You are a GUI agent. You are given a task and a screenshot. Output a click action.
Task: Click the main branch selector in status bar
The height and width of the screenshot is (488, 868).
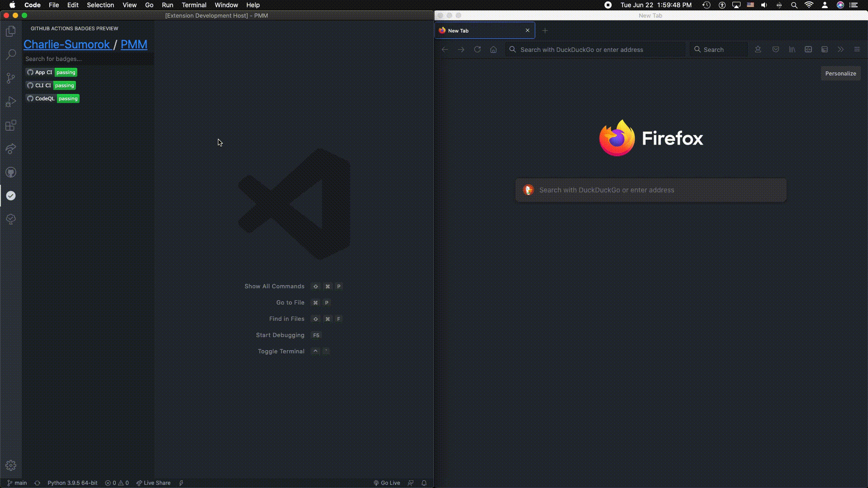[x=17, y=483]
